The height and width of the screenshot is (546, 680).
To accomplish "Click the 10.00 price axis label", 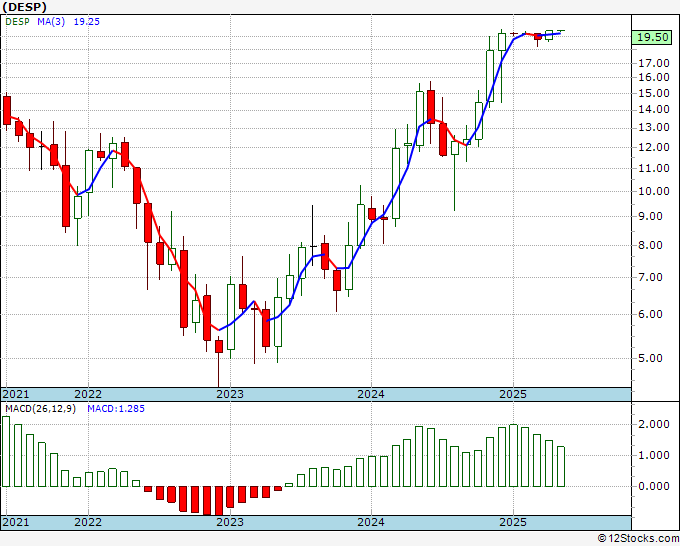I will click(x=654, y=191).
